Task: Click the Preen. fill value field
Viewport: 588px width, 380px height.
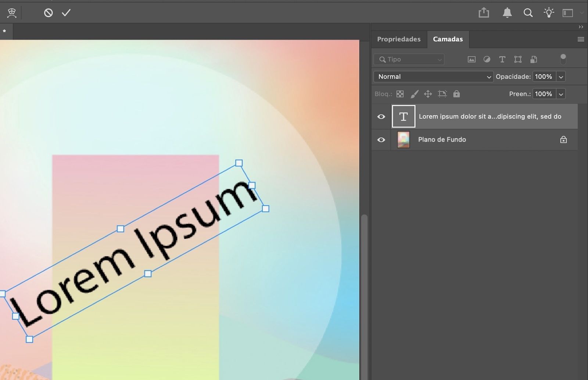Action: coord(544,94)
